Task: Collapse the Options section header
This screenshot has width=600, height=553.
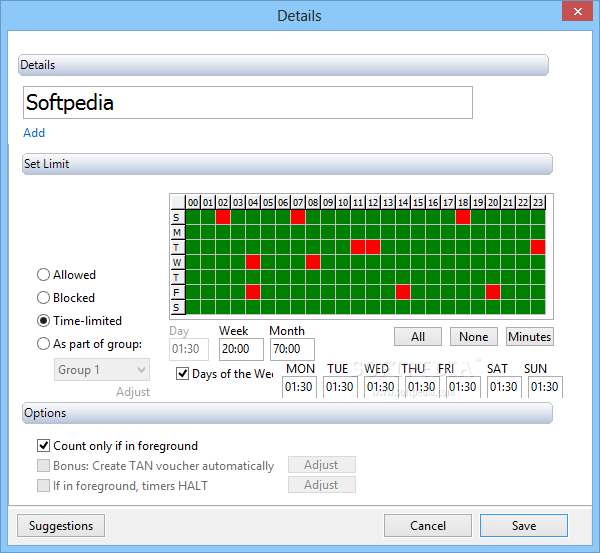Action: point(287,413)
